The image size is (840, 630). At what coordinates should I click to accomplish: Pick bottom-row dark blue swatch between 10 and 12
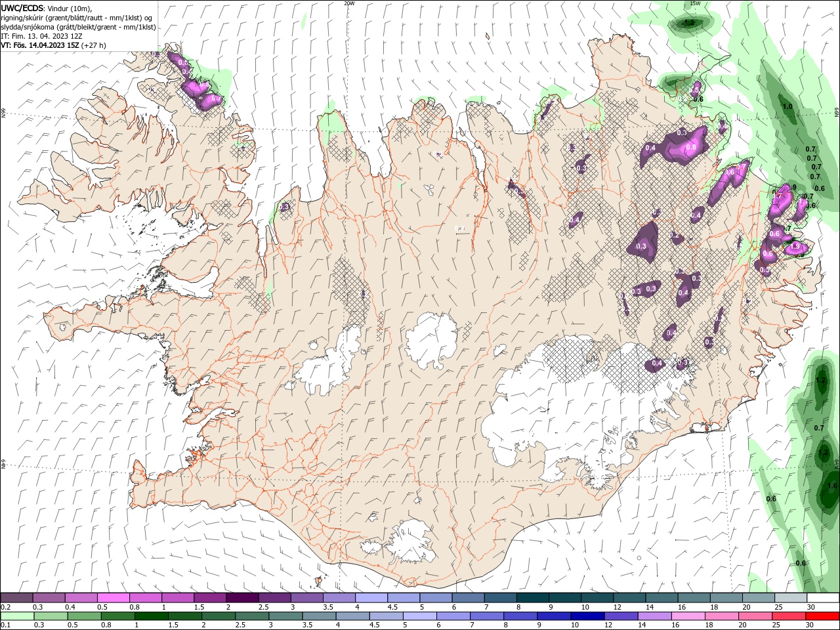587,616
